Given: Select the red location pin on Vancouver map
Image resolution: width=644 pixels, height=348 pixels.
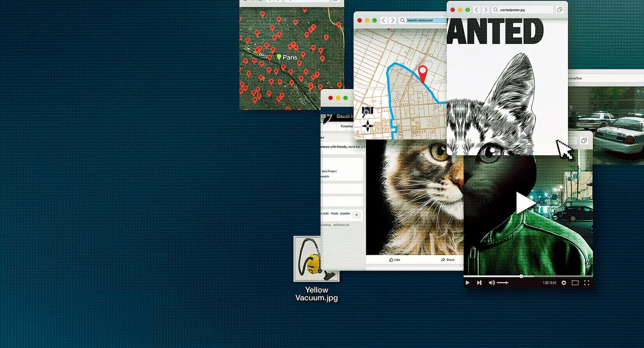Looking at the screenshot, I should tap(422, 73).
